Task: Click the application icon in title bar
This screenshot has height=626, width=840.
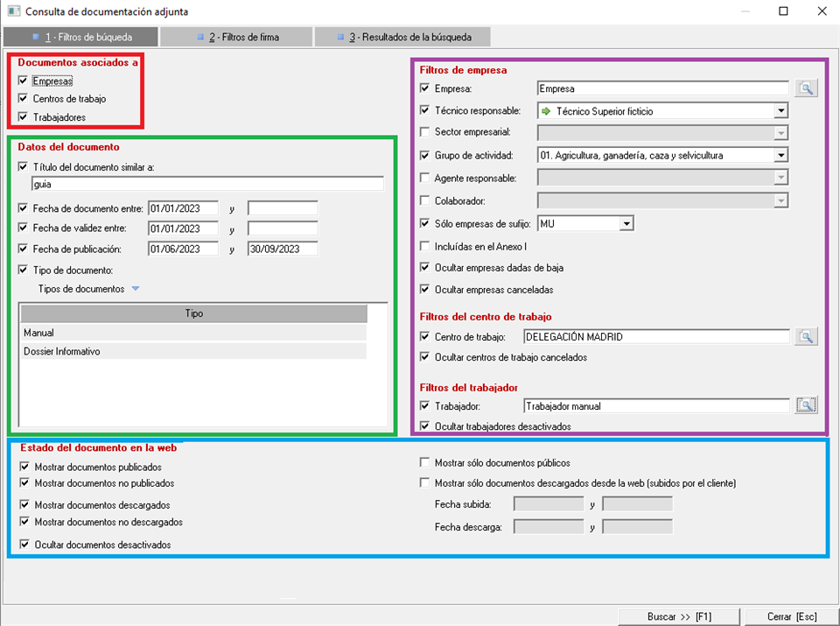Action: tap(12, 11)
